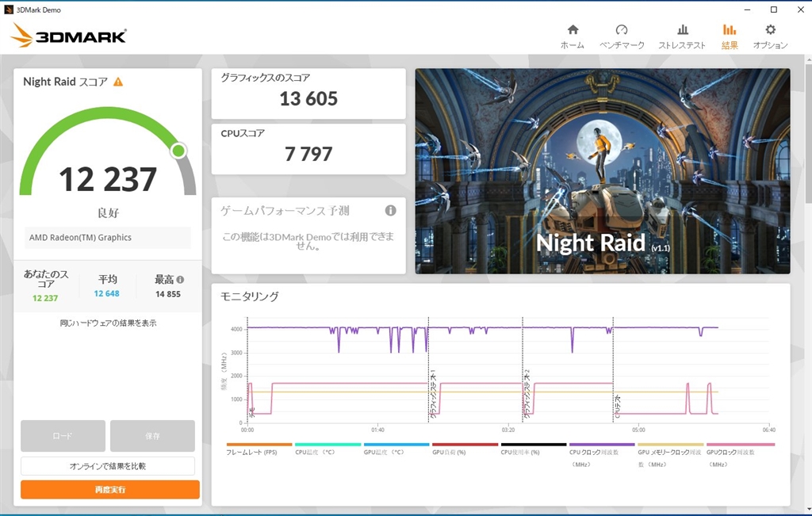Open 同じハードウェアの結果を表示 link
This screenshot has height=516, width=812.
pyautogui.click(x=108, y=323)
